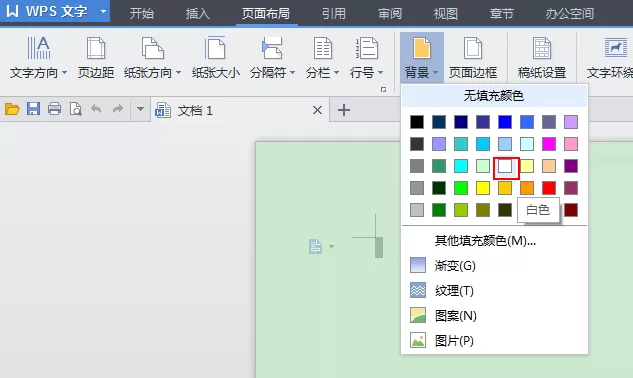Click the 文字方向 text direction icon
Viewport: 633px width, 378px height.
pyautogui.click(x=39, y=48)
